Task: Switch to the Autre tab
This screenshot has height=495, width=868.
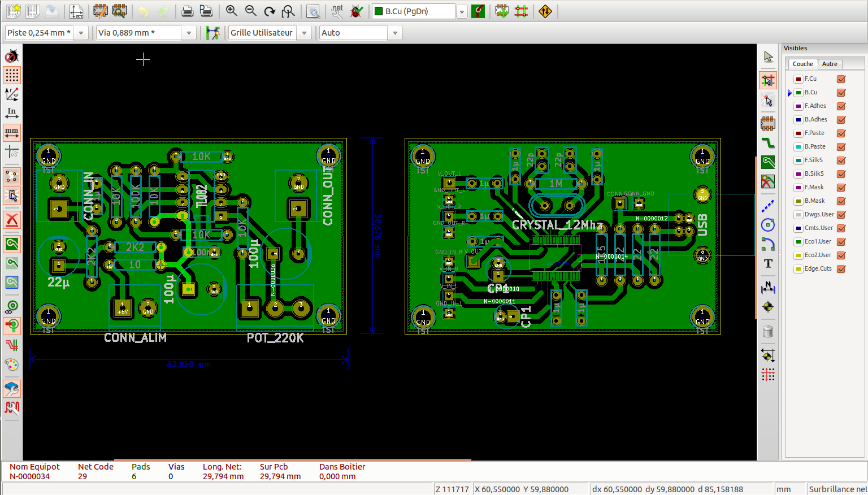Action: point(830,64)
